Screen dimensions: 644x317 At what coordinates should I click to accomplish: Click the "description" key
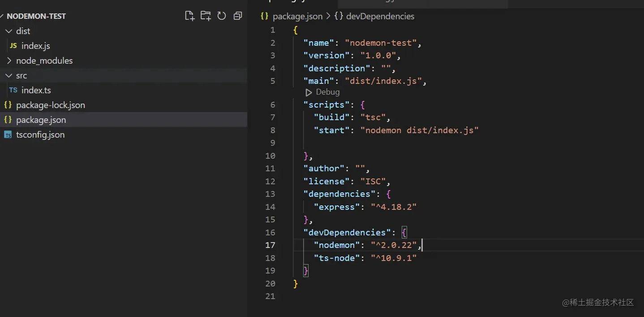pos(337,68)
